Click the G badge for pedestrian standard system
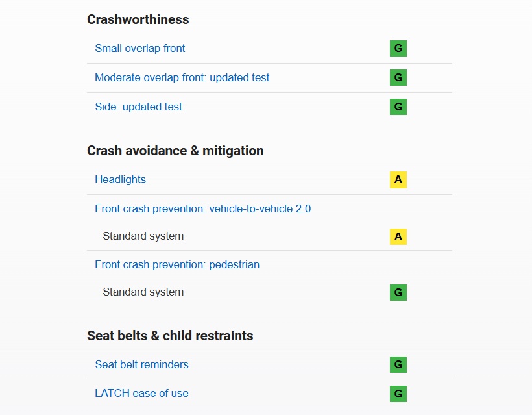Viewport: 532px width, 415px height. click(x=398, y=292)
